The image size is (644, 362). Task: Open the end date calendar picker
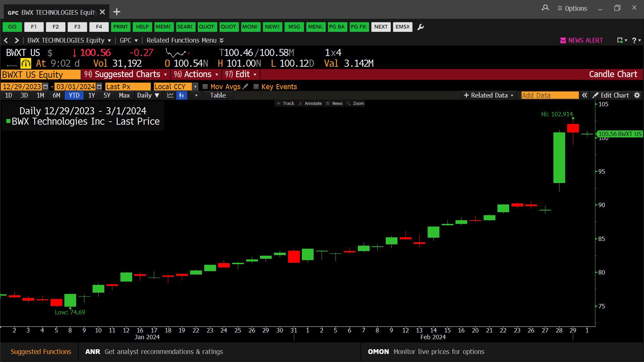pyautogui.click(x=99, y=86)
